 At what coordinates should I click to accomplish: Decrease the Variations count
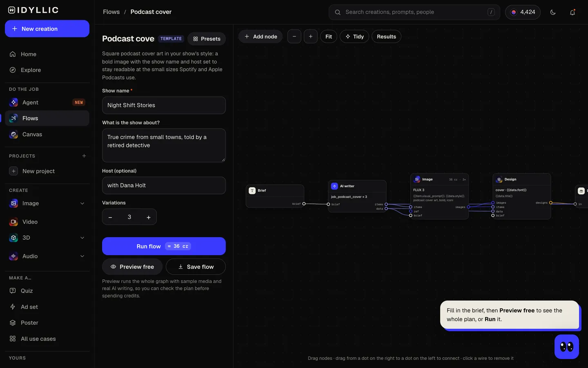(x=110, y=217)
